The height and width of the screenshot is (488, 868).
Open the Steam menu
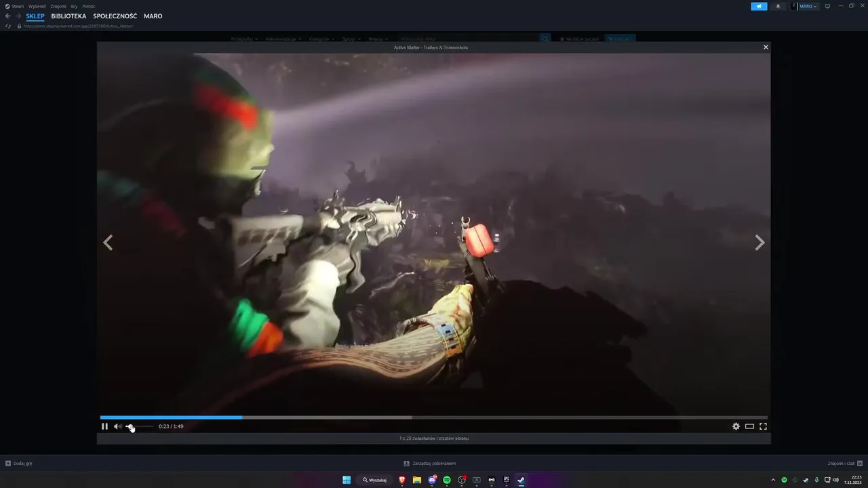(14, 6)
